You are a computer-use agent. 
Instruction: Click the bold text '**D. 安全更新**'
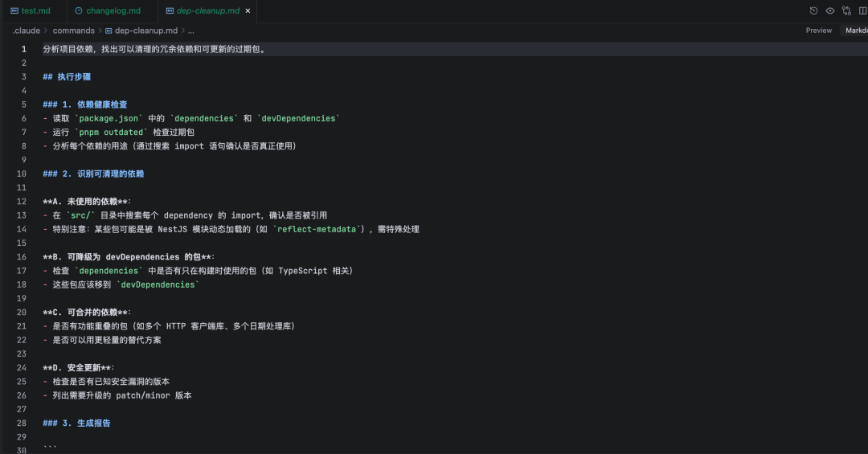tap(79, 368)
